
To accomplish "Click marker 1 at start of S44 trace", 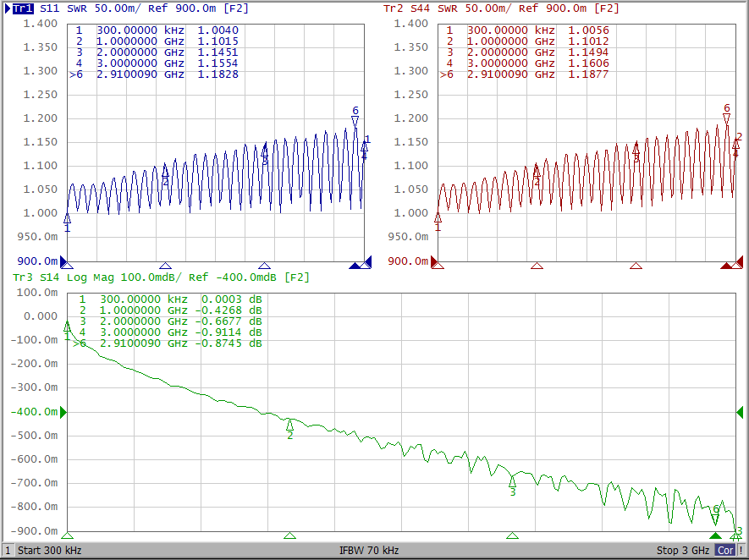I will [x=438, y=217].
